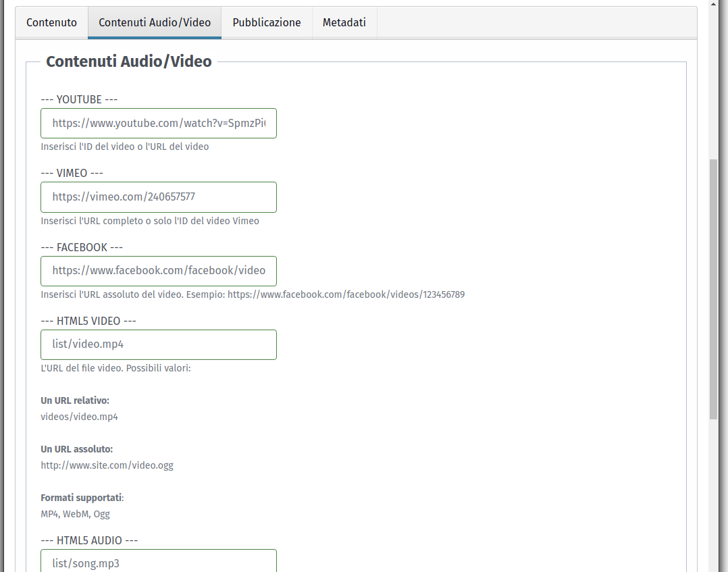Select the Contenuti Audio/Video tab
The width and height of the screenshot is (728, 572).
point(155,22)
